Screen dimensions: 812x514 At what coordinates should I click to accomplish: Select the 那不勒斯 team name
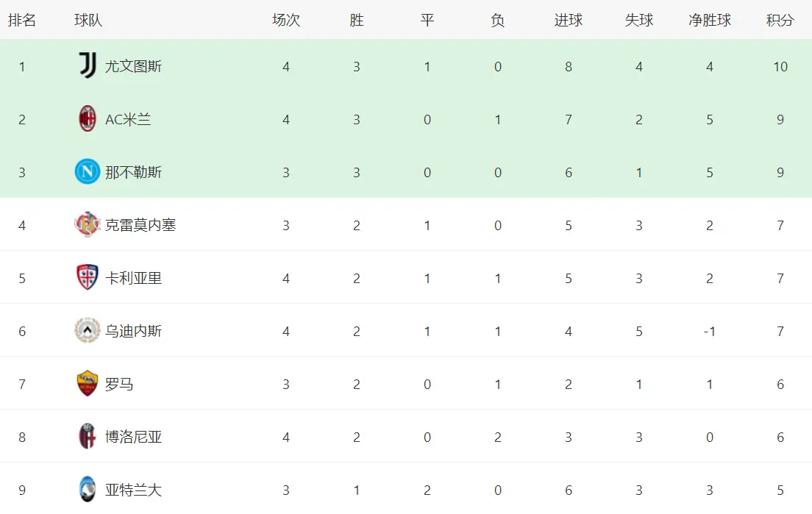tap(133, 172)
